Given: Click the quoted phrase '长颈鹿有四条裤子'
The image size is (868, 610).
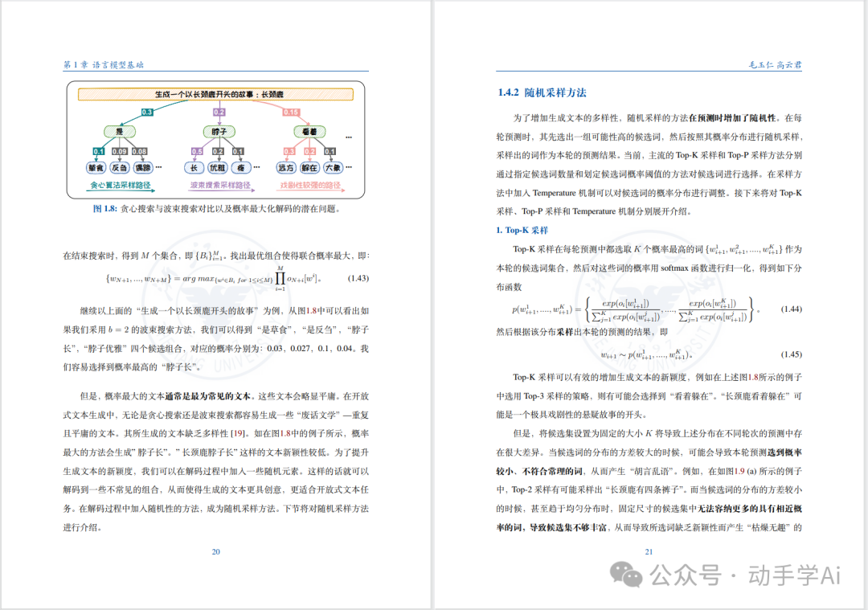Looking at the screenshot, I should pos(644,490).
